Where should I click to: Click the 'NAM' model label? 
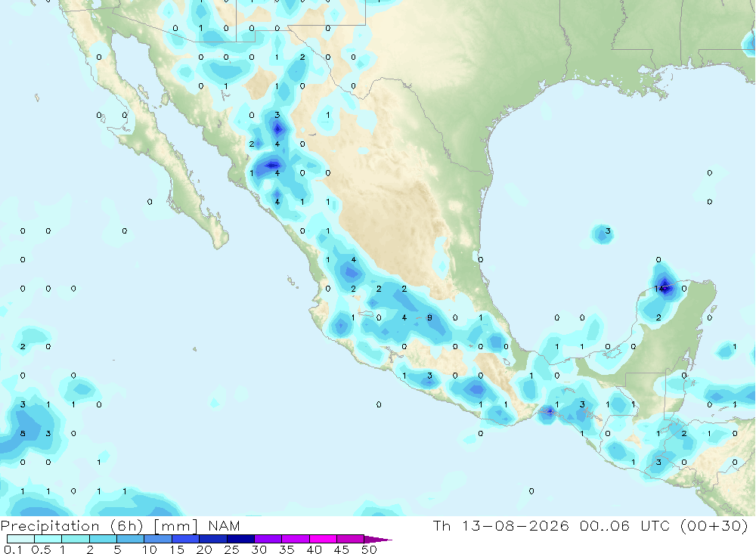point(225,526)
